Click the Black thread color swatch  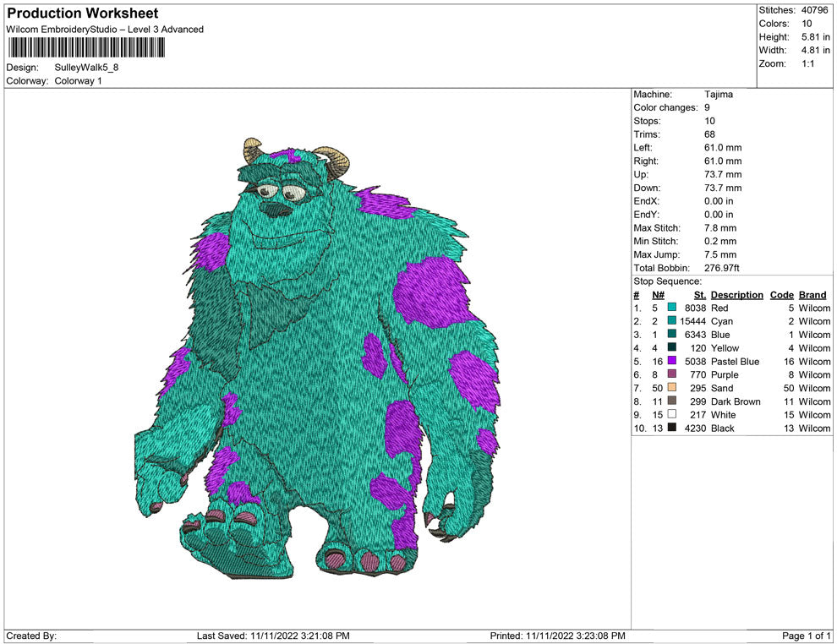(672, 428)
